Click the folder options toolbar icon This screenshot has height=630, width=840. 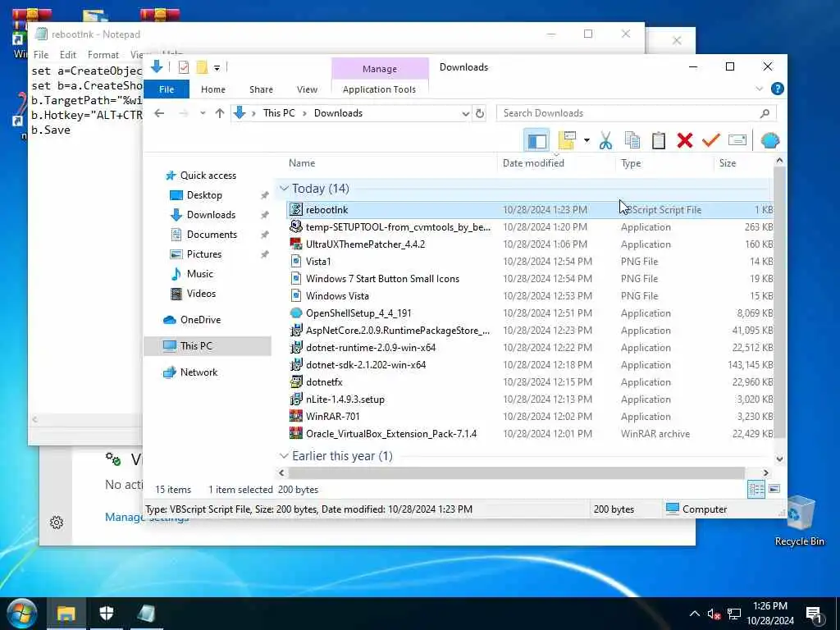click(567, 140)
